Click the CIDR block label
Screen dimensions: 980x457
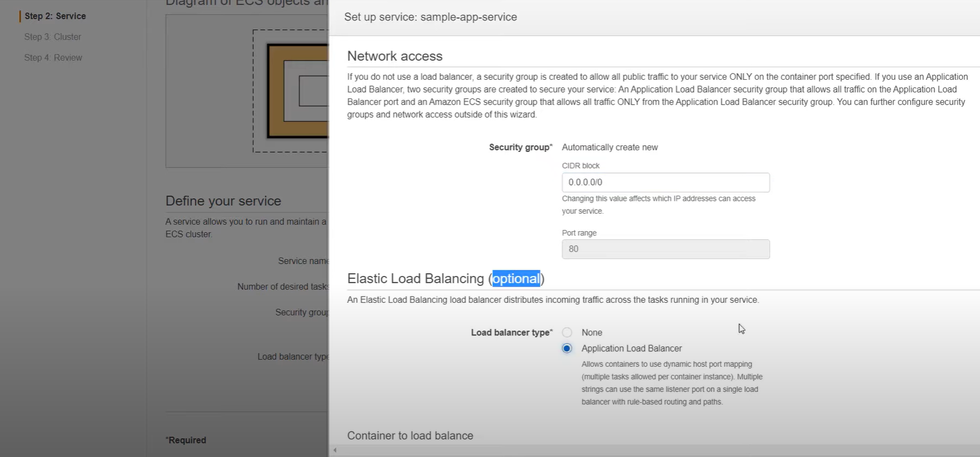tap(580, 166)
